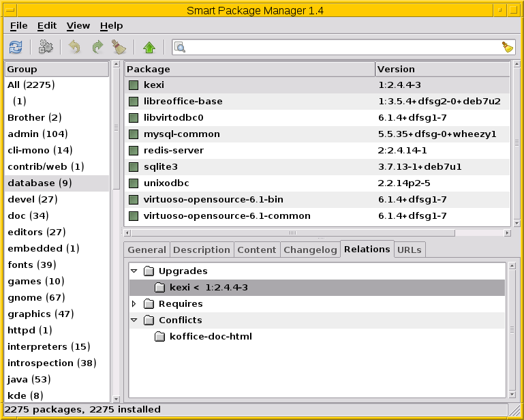Click the green Upgrade all arrow icon

[149, 47]
